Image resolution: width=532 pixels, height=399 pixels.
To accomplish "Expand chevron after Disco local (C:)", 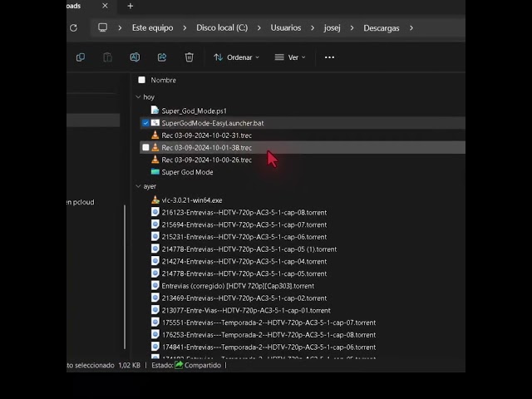I will 259,27.
